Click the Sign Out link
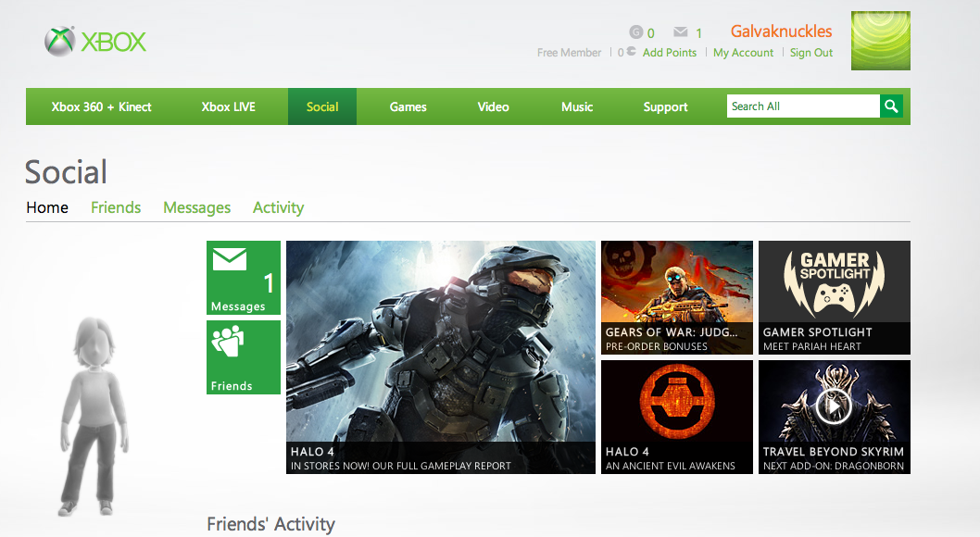980x537 pixels. pos(811,53)
